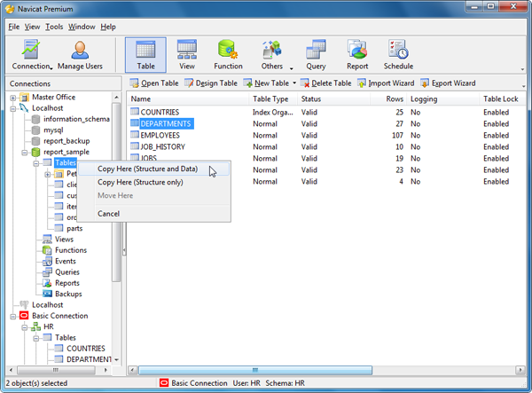Screen dimensions: 532x393
Task: Expand the main toolbar overflow arrow
Action: (522, 69)
